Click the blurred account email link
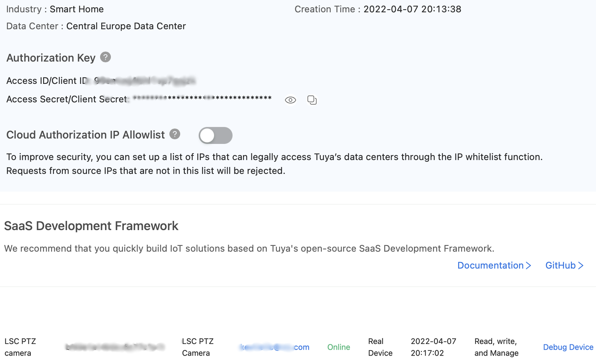 275,347
